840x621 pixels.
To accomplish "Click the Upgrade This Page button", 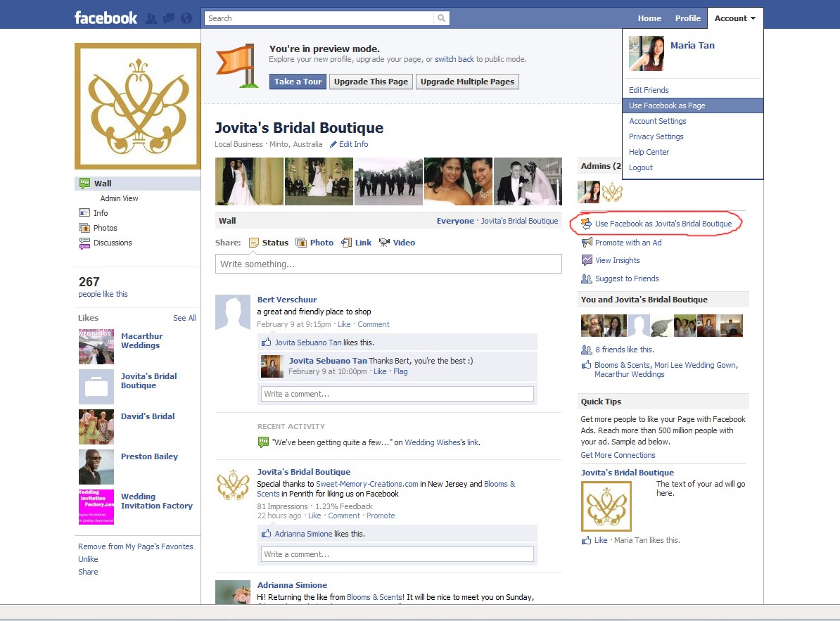I will [x=371, y=82].
